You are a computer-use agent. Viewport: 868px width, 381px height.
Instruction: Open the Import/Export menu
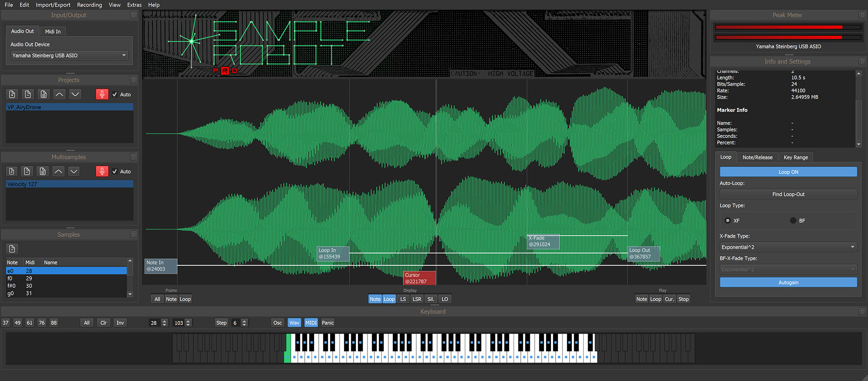pos(53,5)
